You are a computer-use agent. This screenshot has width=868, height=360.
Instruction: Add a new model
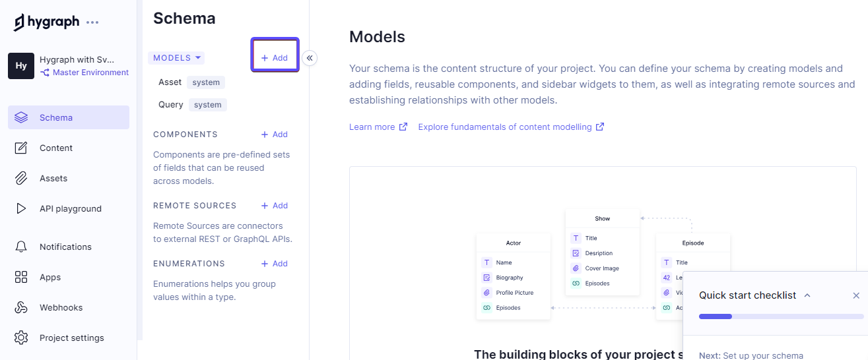pos(275,58)
